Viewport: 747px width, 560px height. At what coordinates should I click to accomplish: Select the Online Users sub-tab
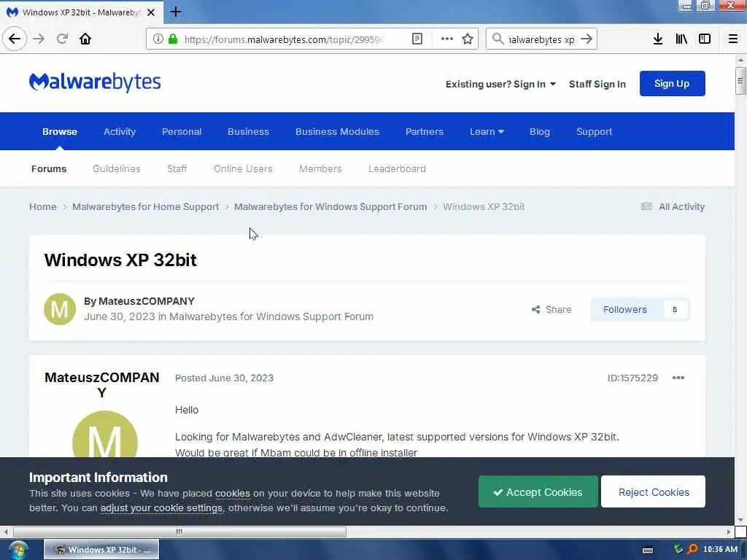[x=243, y=169]
